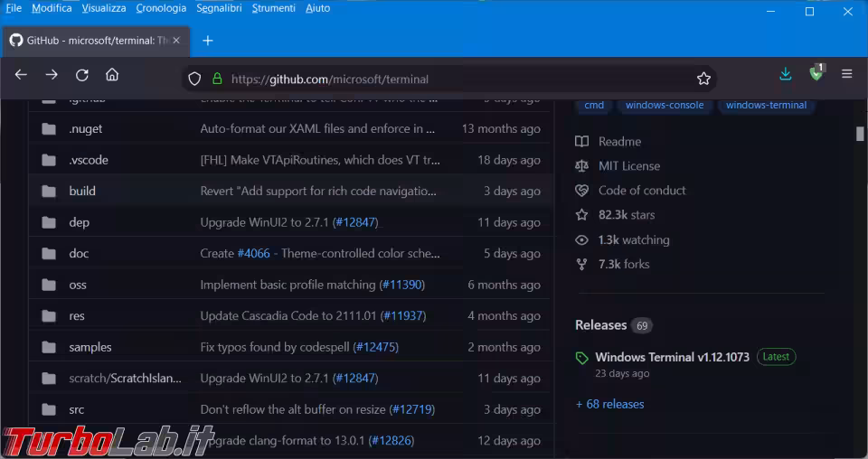Click the folder icon beside src
This screenshot has width=868, height=459.
[49, 410]
